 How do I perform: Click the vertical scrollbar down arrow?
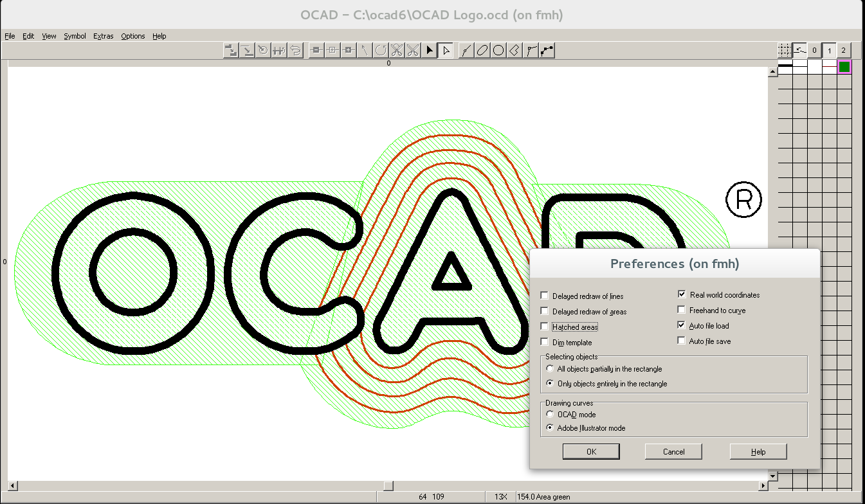click(x=773, y=476)
